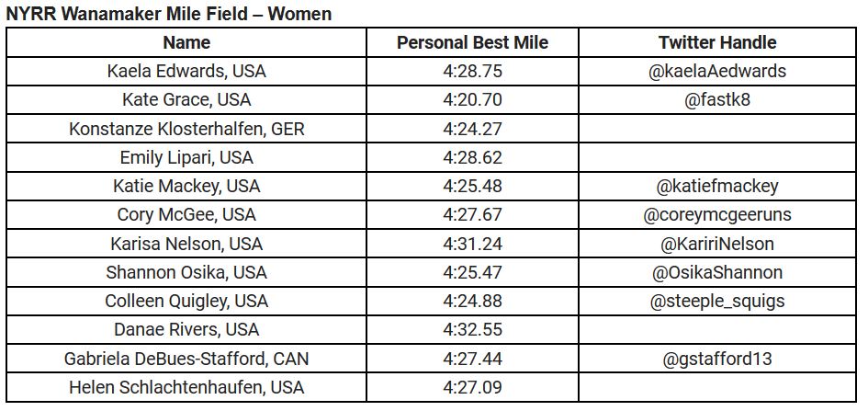Click the NYRR Wanamaker Mile Field title
The height and width of the screenshot is (411, 868).
pyautogui.click(x=169, y=14)
